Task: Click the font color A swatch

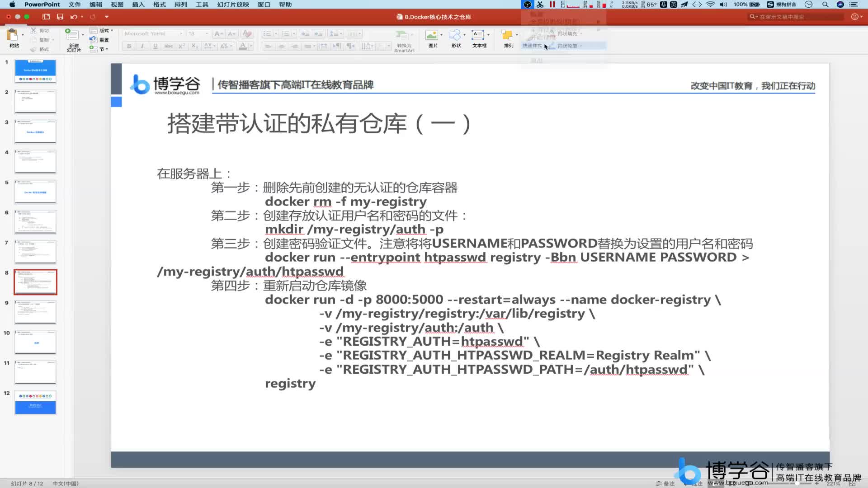Action: pos(243,46)
